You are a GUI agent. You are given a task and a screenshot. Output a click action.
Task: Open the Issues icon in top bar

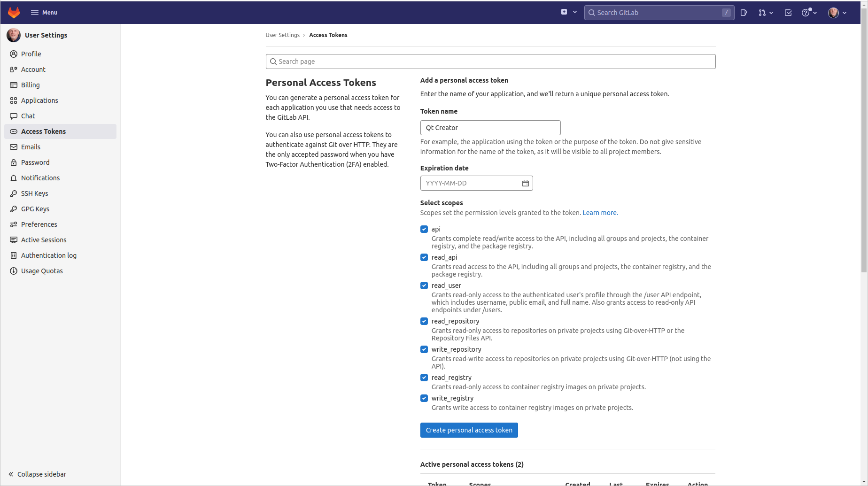coord(744,13)
